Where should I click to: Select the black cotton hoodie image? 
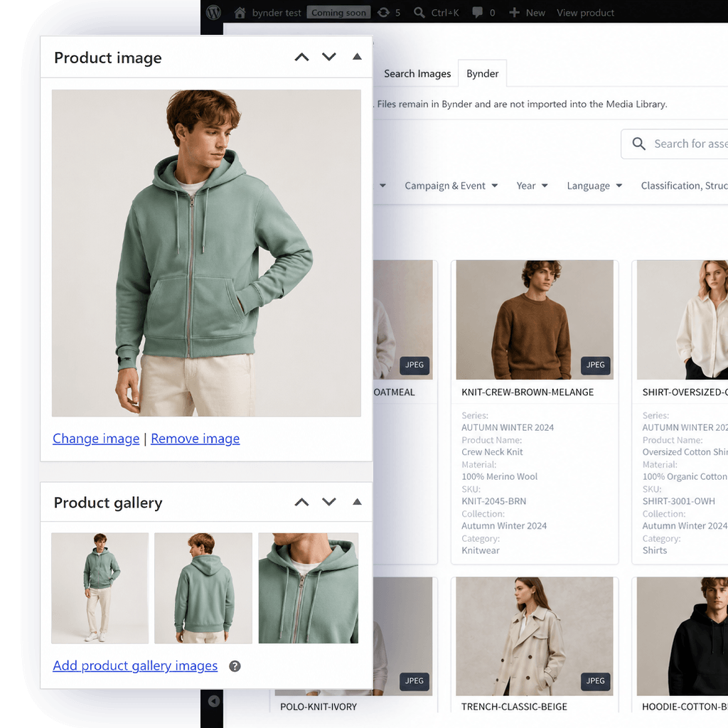682,636
